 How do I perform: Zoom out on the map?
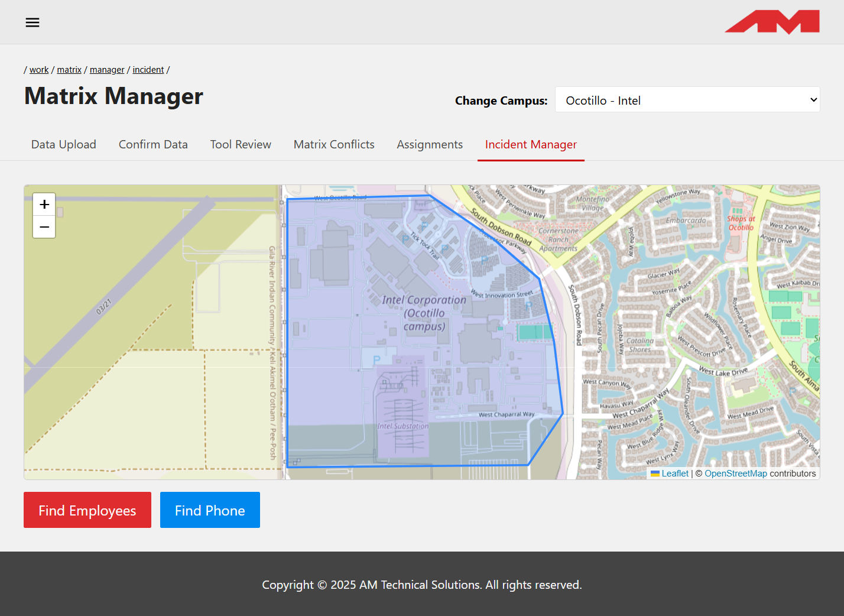click(x=44, y=227)
